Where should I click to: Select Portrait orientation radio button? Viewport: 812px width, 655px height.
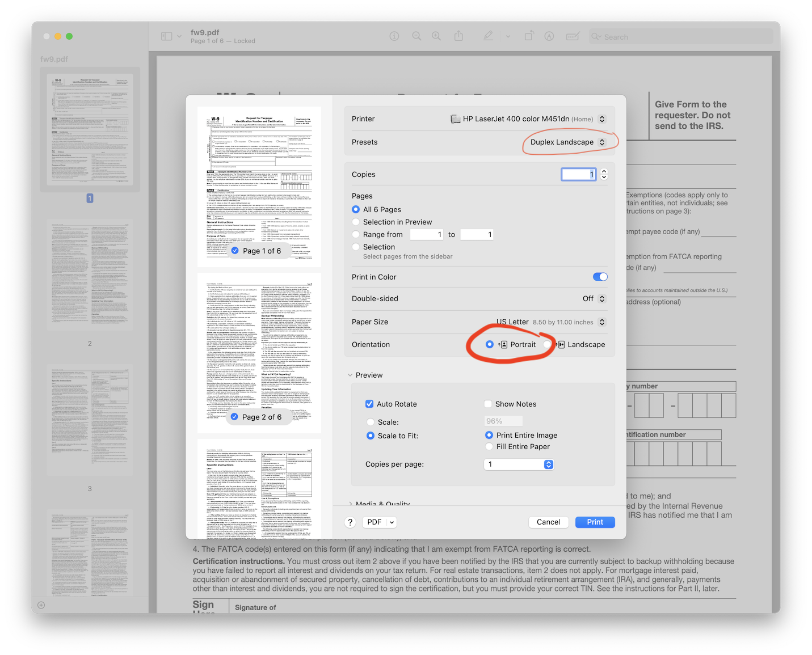[x=490, y=344]
